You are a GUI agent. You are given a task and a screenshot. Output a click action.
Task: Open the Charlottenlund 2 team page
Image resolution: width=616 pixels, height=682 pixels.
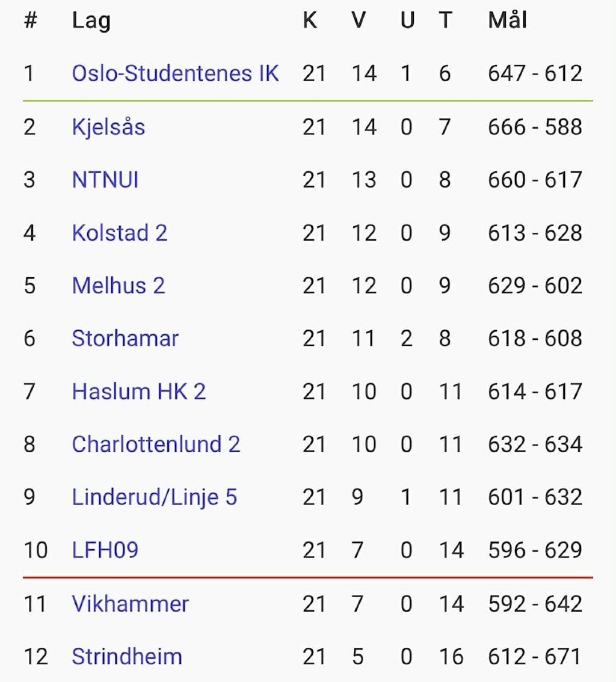click(156, 444)
